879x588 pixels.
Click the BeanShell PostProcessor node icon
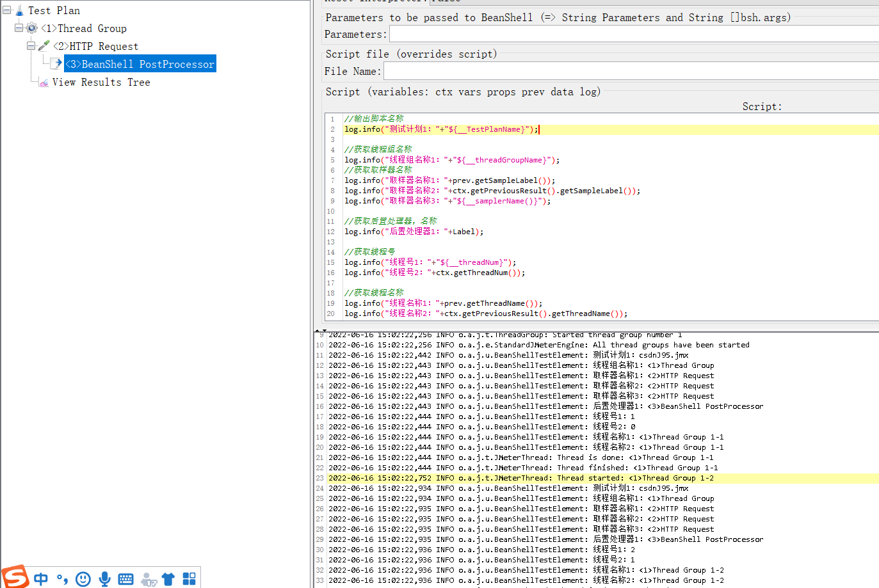[x=56, y=64]
